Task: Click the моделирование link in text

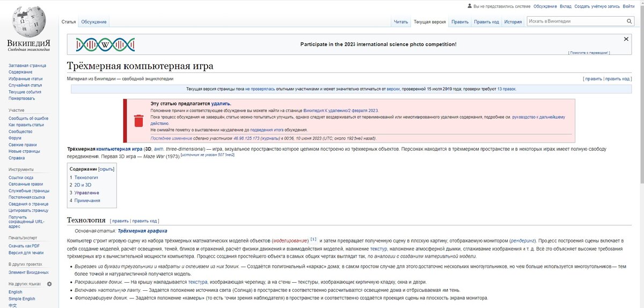Action: [x=290, y=240]
